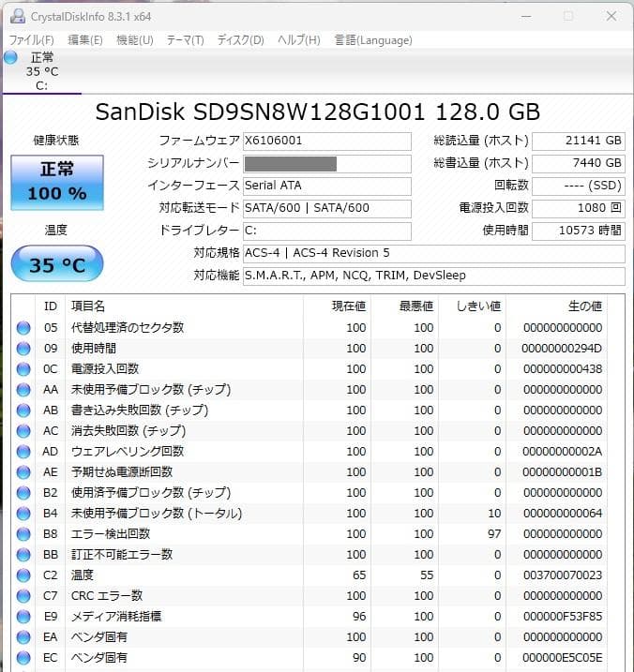Click the status orb of row E9 メディア消耗指標
This screenshot has width=634, height=672.
pos(23,617)
